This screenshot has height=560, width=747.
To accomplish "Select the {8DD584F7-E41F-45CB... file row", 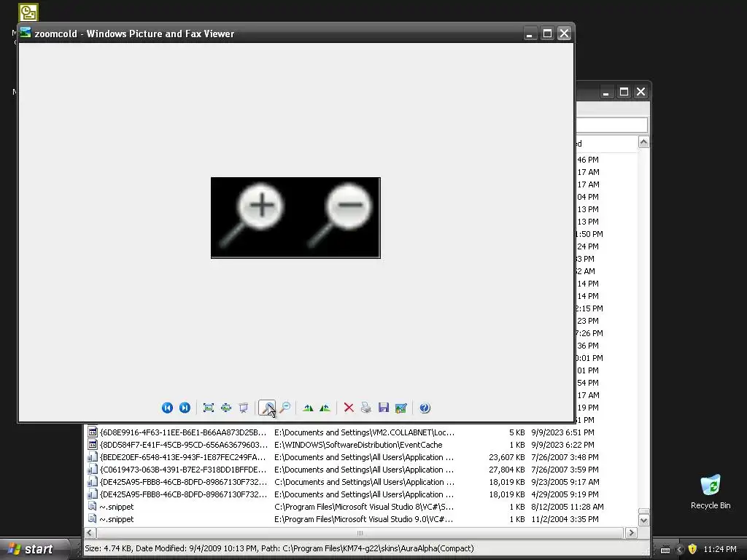I will (361, 445).
